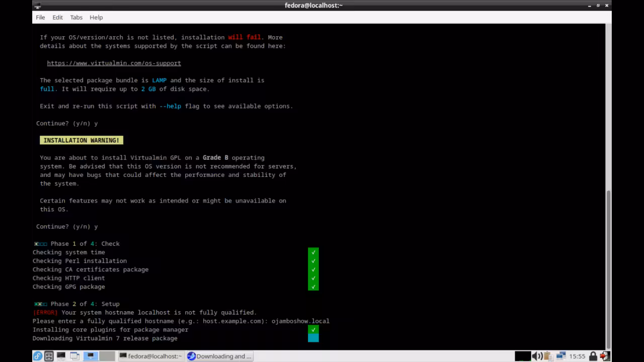Click the red 'will fail' text

(245, 37)
